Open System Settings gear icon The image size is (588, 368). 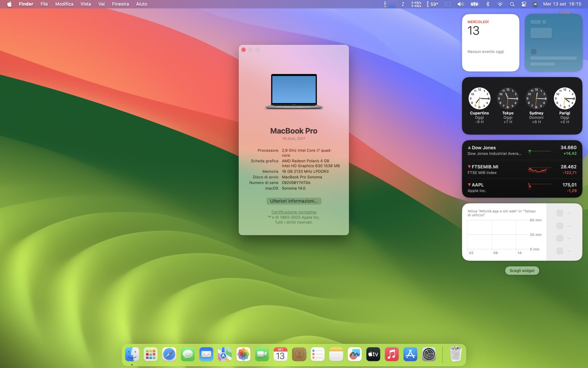coord(429,354)
